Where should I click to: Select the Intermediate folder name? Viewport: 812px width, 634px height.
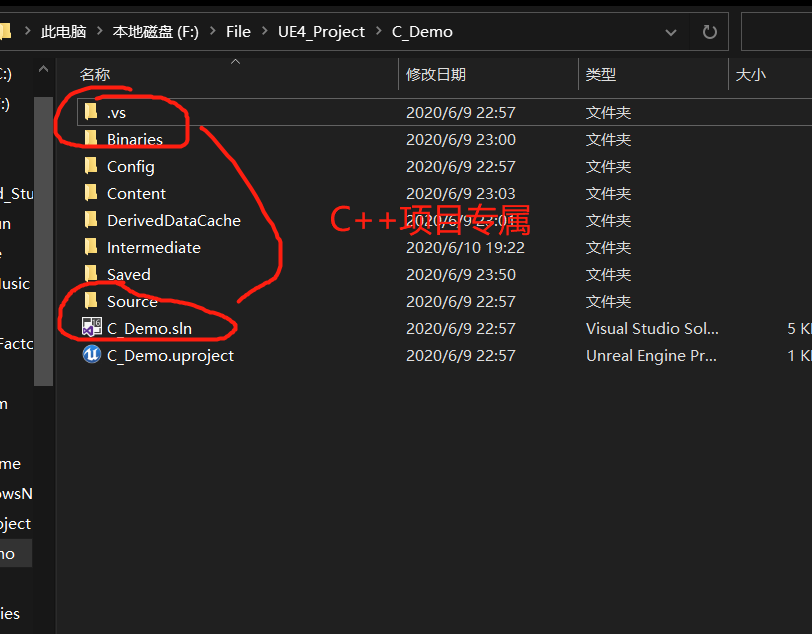tap(153, 248)
